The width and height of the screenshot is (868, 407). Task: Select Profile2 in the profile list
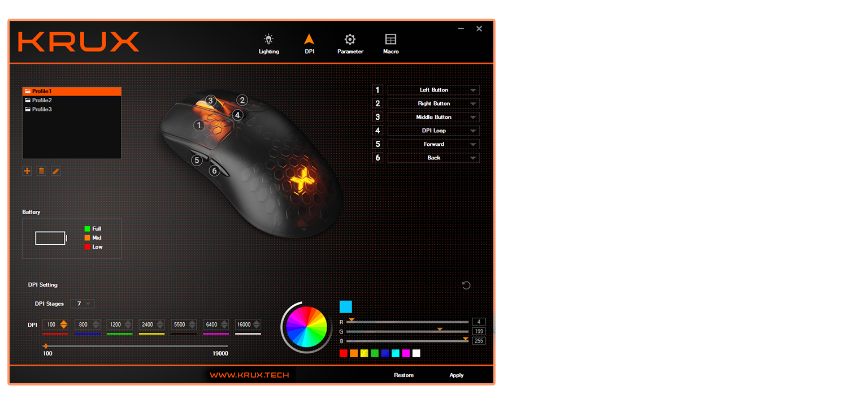pos(72,100)
